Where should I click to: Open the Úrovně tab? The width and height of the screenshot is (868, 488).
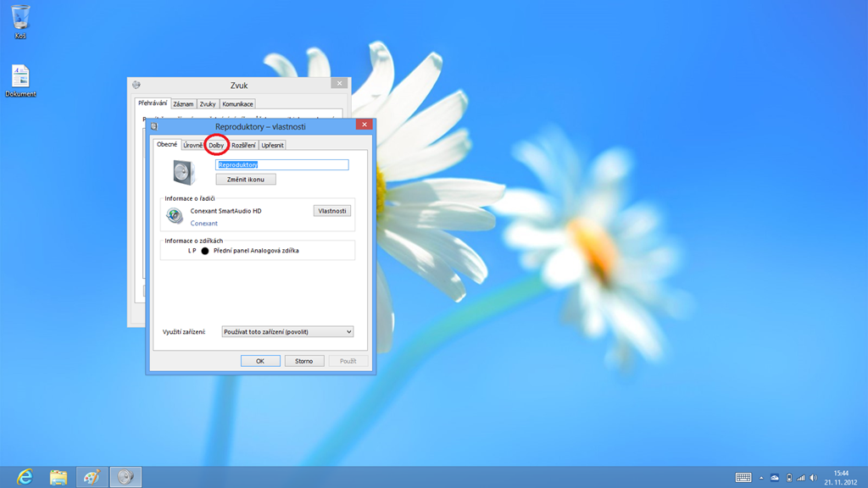[x=193, y=145]
